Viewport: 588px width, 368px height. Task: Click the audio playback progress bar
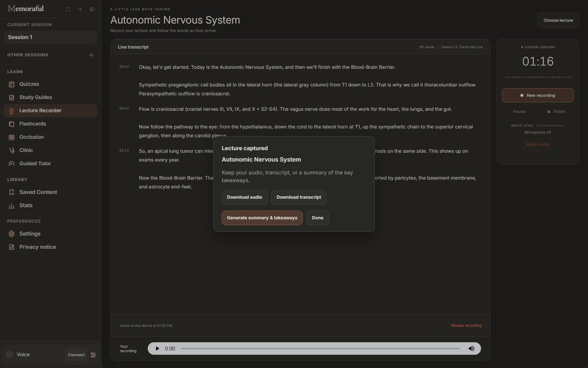[x=320, y=348]
